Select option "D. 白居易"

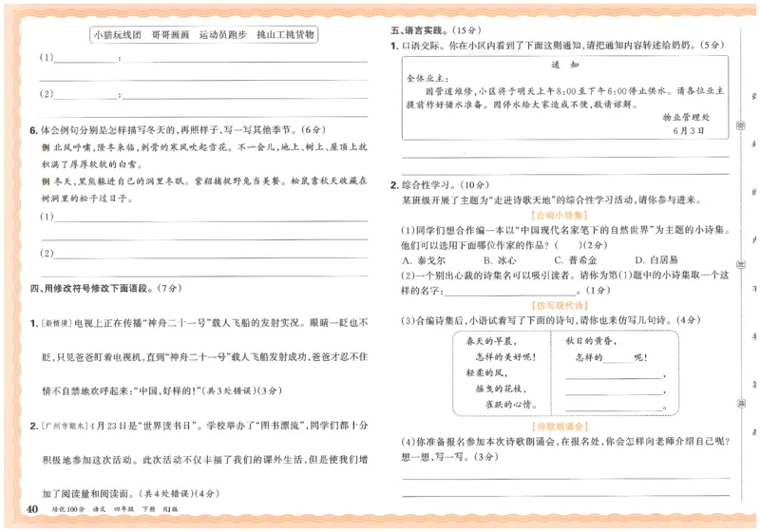(656, 260)
